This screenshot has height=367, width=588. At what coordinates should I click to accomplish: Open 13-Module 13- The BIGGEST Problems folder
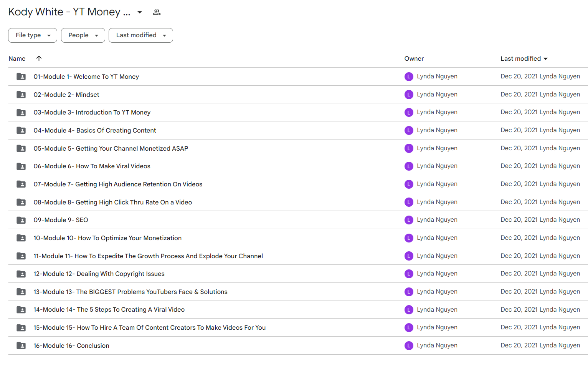tap(130, 292)
